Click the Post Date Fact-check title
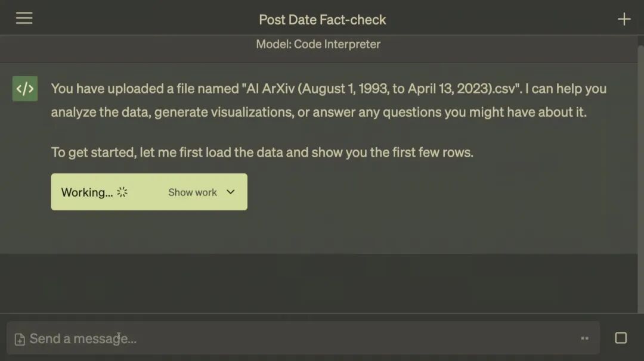Viewport: 644px width, 361px height. pyautogui.click(x=323, y=20)
